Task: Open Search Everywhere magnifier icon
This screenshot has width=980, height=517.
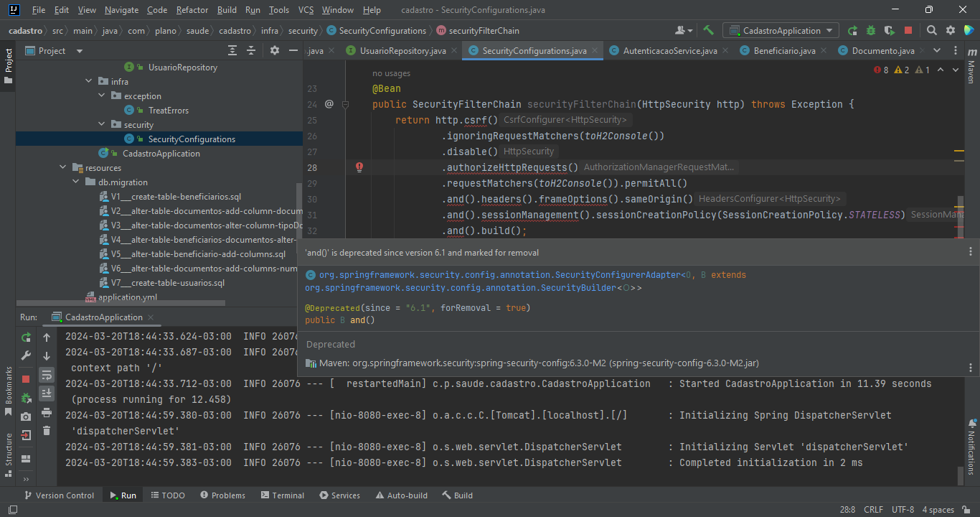Action: 931,30
